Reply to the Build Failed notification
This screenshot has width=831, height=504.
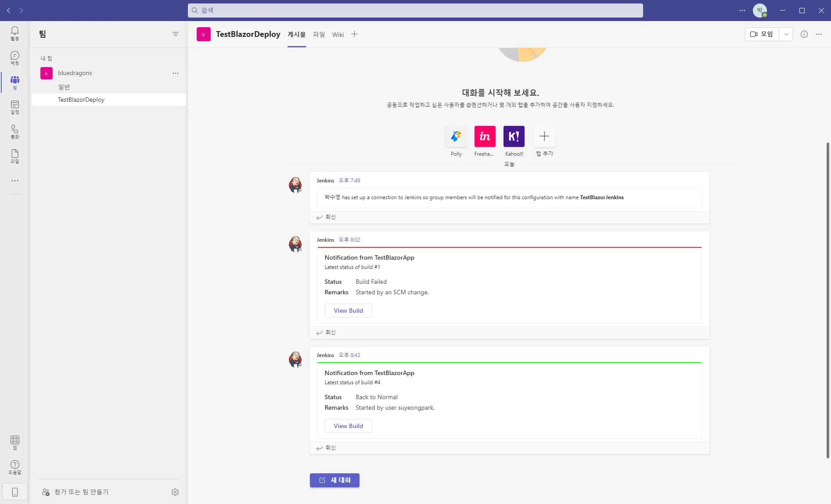[x=326, y=332]
